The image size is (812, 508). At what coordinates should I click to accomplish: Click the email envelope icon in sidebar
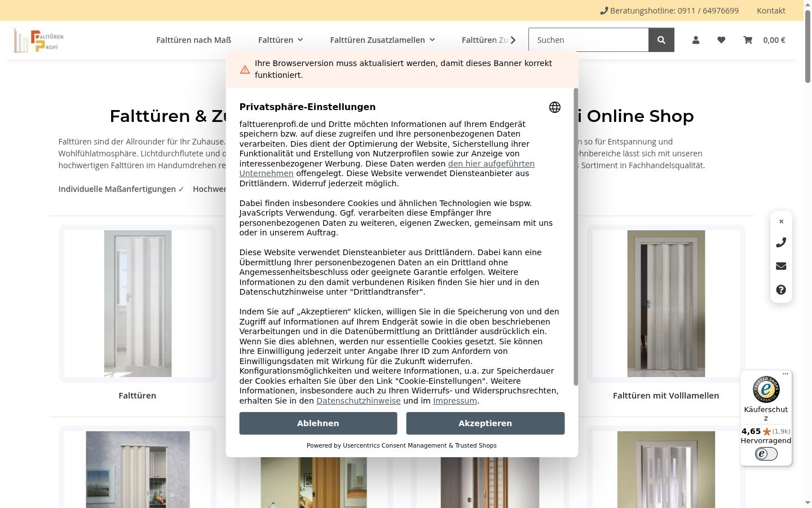781,266
